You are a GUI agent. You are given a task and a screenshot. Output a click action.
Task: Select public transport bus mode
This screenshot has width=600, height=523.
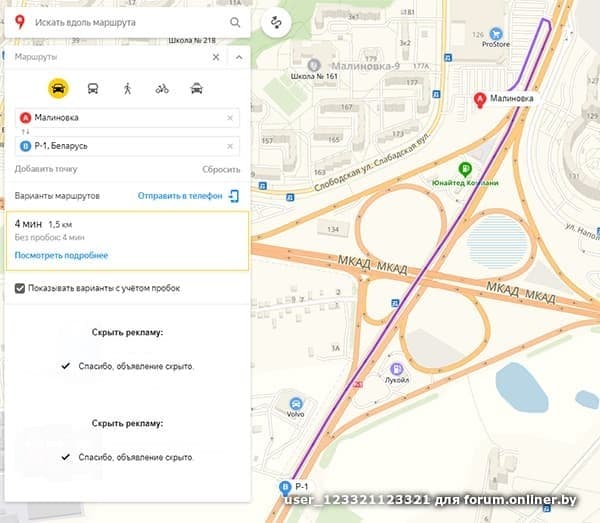[x=93, y=89]
